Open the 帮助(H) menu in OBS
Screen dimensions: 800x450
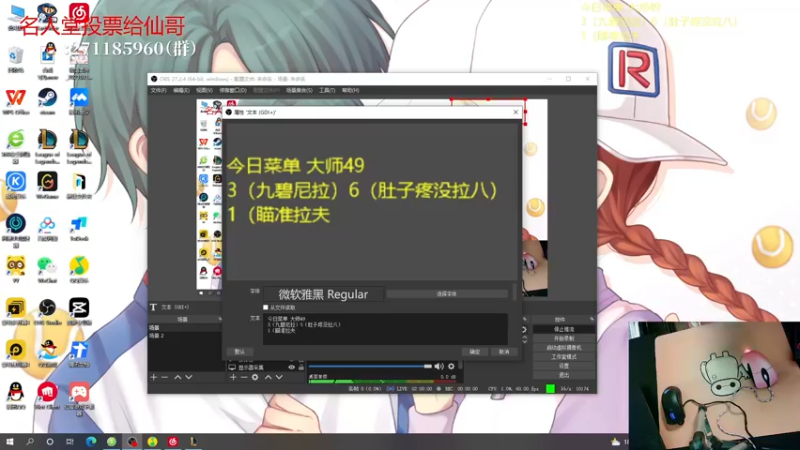tap(351, 90)
